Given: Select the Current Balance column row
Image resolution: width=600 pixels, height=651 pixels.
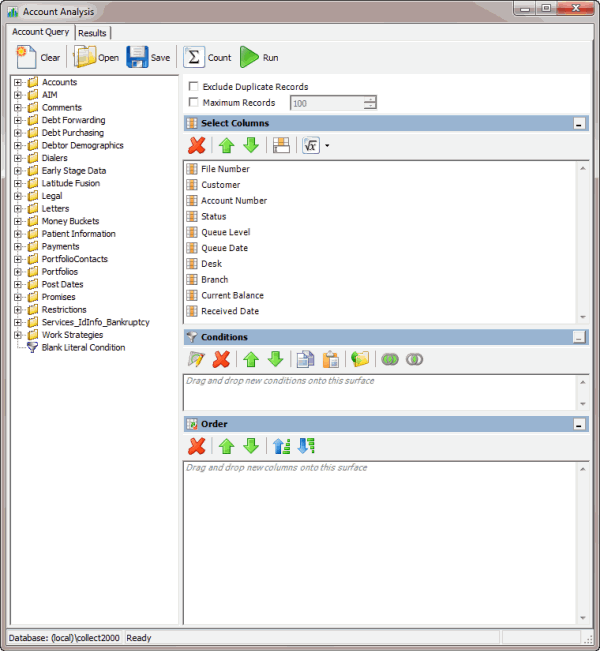Looking at the screenshot, I should click(x=232, y=295).
